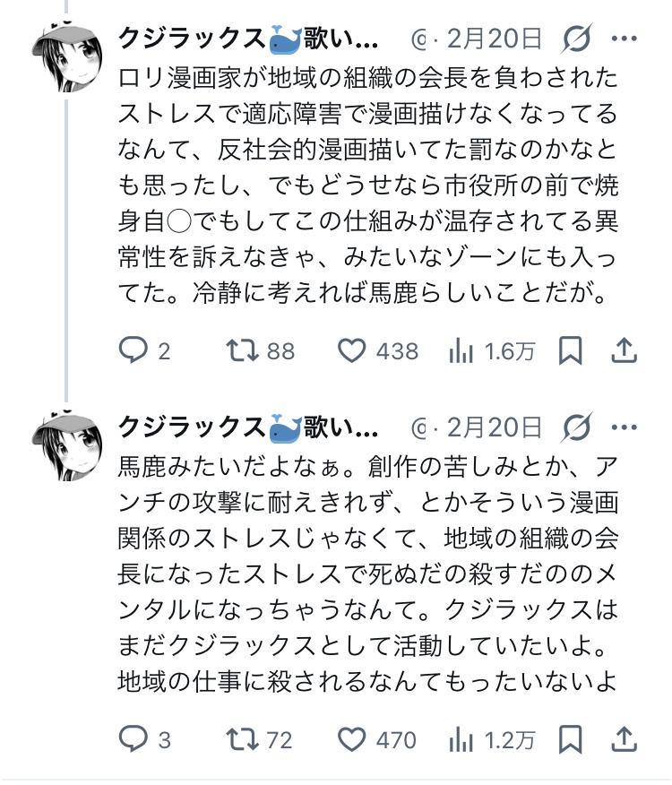Share the second tweet

[624, 739]
